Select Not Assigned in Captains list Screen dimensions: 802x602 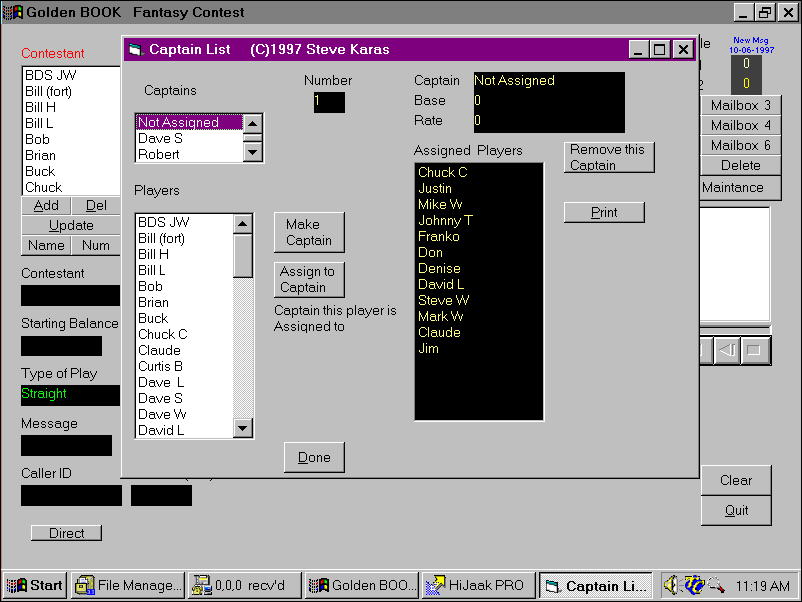click(189, 122)
